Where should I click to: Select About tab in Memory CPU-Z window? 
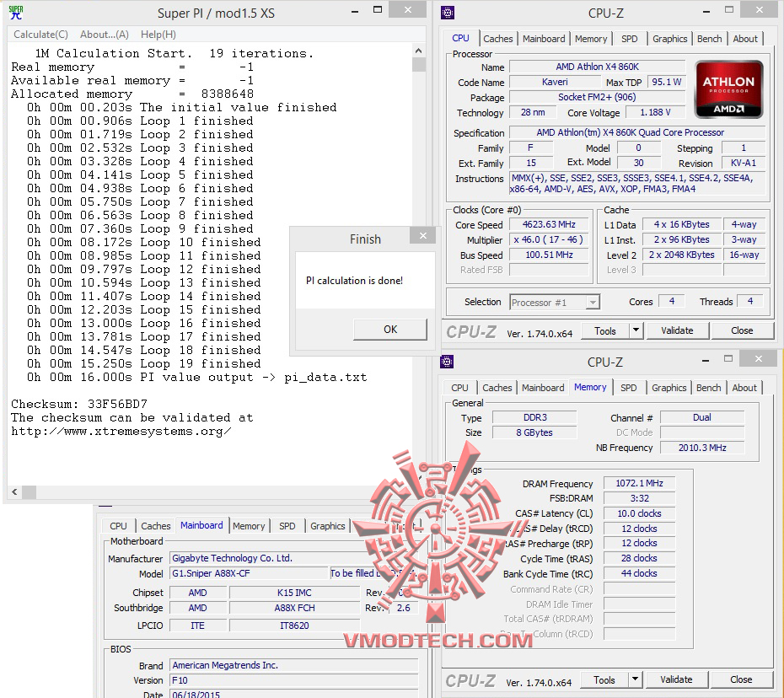point(744,388)
